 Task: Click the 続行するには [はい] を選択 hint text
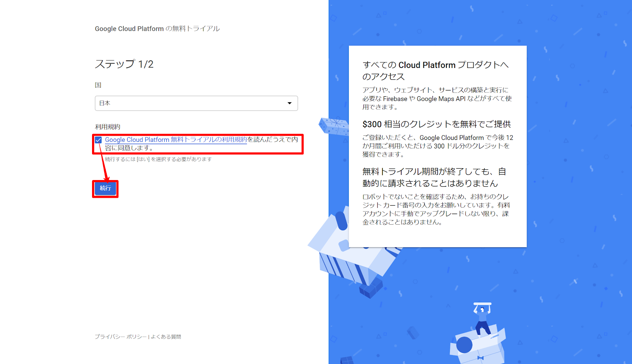click(x=158, y=159)
